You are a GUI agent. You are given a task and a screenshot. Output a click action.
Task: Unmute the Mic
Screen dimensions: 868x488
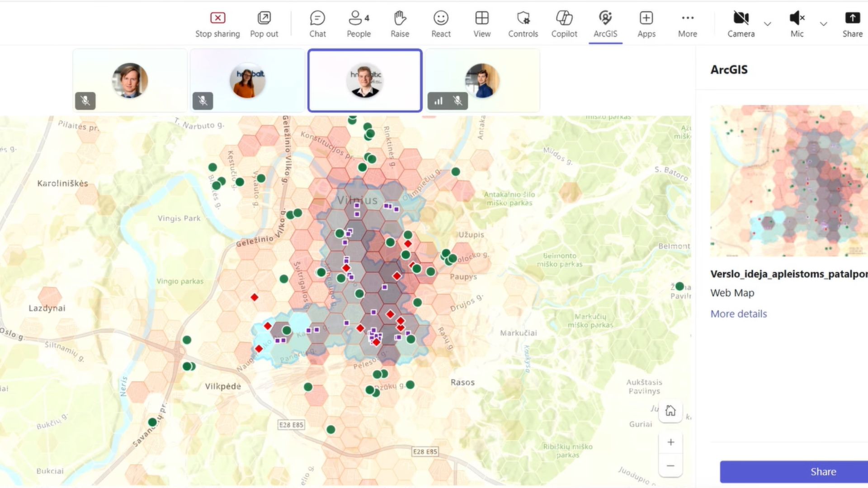797,25
